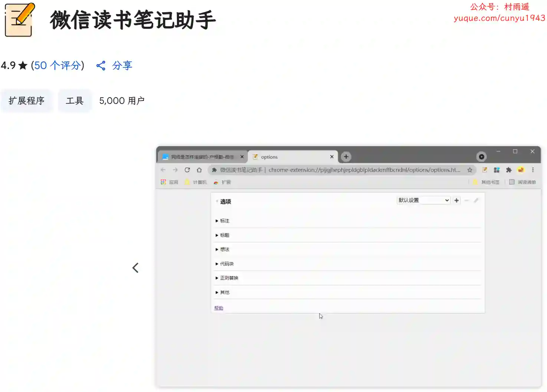Open the 50 个评分 ratings link
The width and height of the screenshot is (547, 392).
pyautogui.click(x=58, y=66)
